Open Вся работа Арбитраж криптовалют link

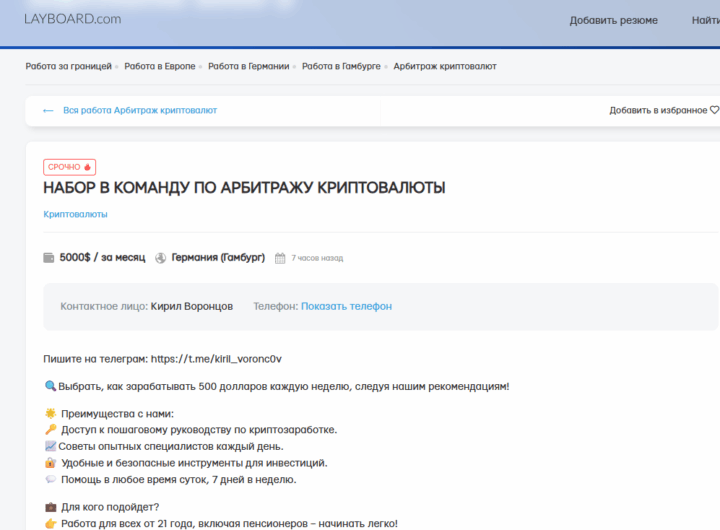[x=139, y=110]
